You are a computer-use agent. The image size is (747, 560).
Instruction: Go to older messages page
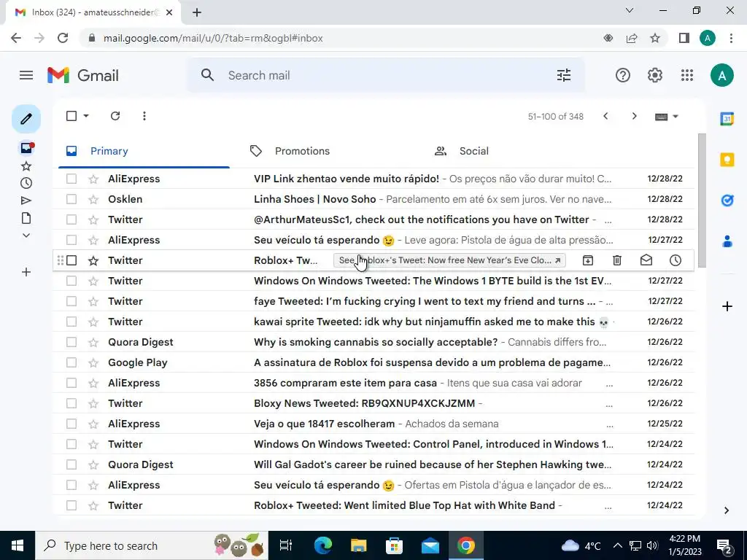coord(634,116)
